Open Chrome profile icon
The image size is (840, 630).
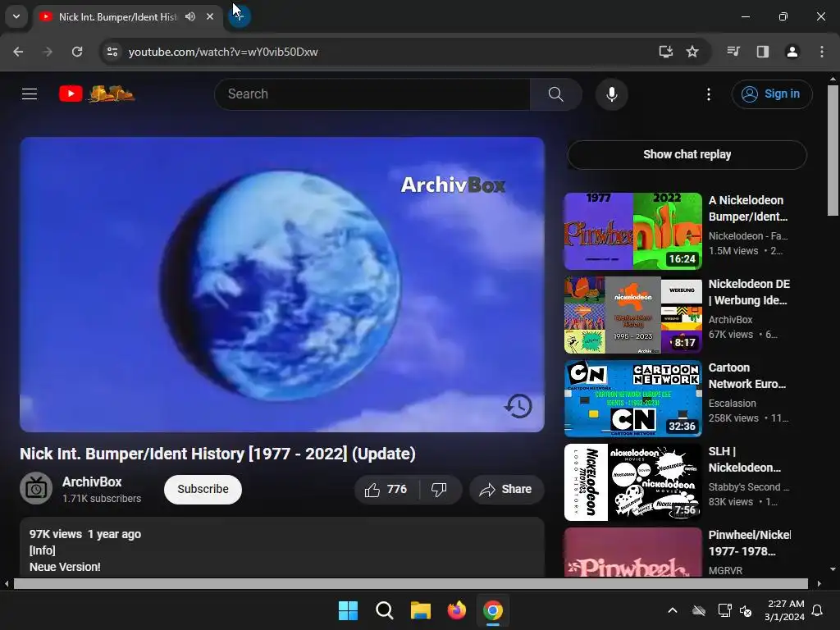point(792,52)
